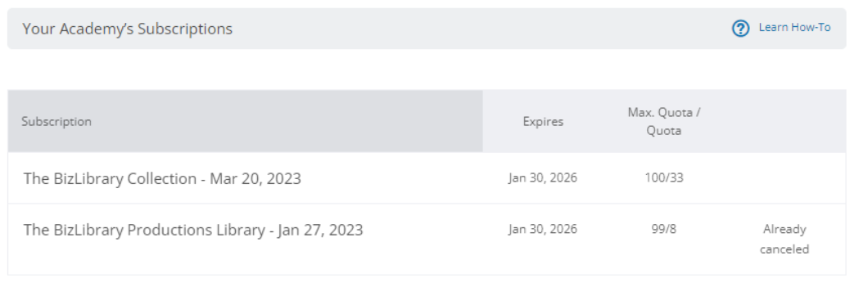The height and width of the screenshot is (296, 868).
Task: Open The BizLibrary Productions Library subscription
Action: (x=193, y=230)
